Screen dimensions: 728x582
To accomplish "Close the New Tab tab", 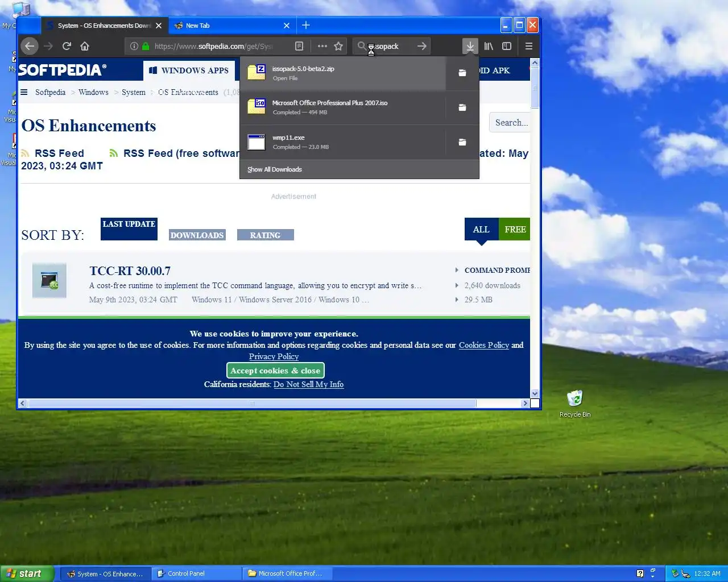I will [x=287, y=26].
